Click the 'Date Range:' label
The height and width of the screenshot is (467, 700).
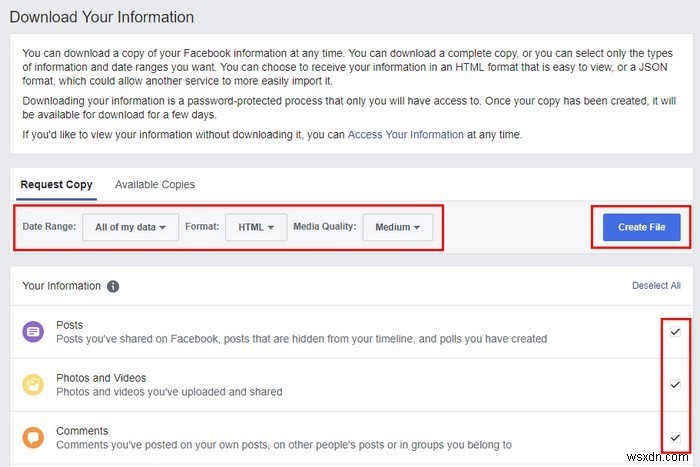tap(49, 226)
